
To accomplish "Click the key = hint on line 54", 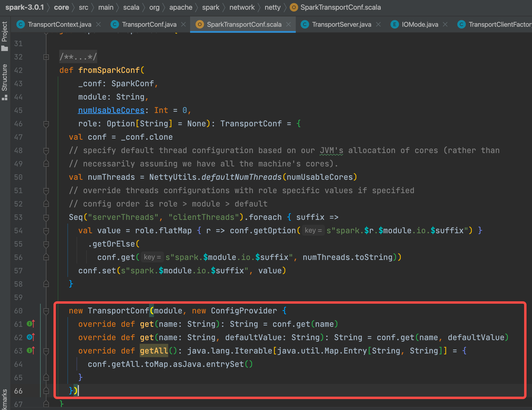I will (x=313, y=231).
